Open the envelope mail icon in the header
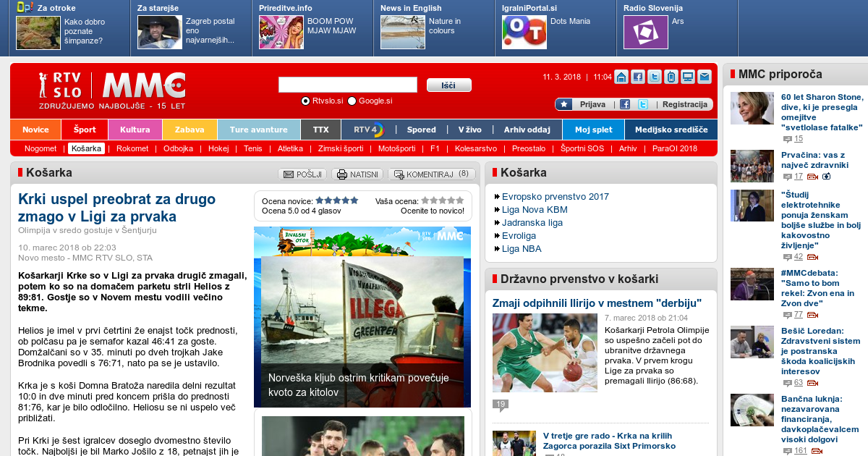This screenshot has width=868, height=456. [704, 77]
